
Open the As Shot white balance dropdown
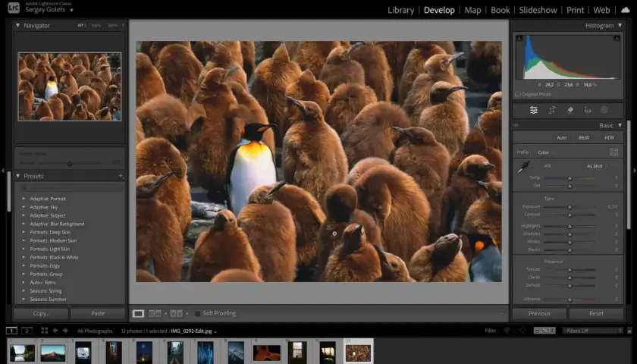coord(597,166)
